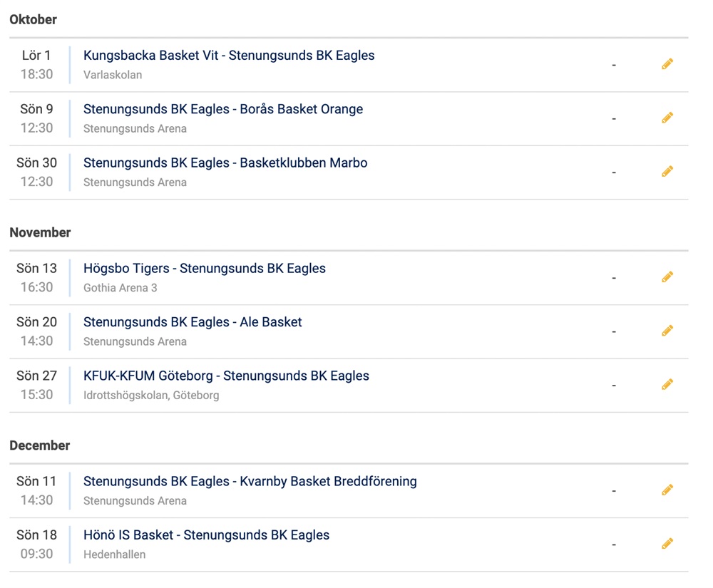Click the Idrottshögskolan, Göteborg venue

point(151,396)
